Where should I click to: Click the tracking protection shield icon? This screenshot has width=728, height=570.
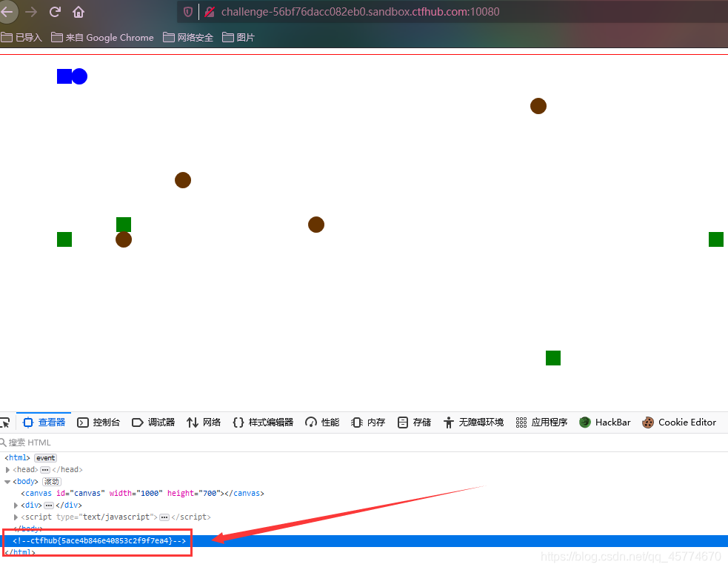coord(188,12)
